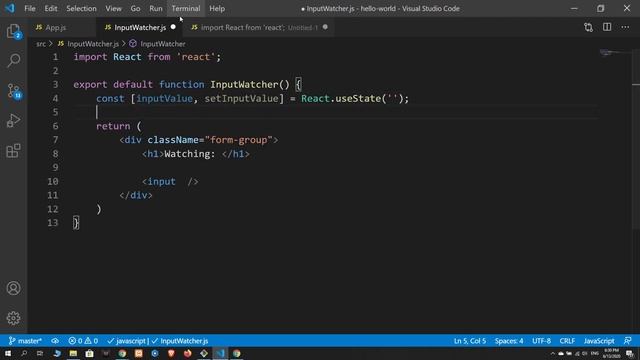The height and width of the screenshot is (360, 640).
Task: Open the Source Control view
Action: pos(14,91)
